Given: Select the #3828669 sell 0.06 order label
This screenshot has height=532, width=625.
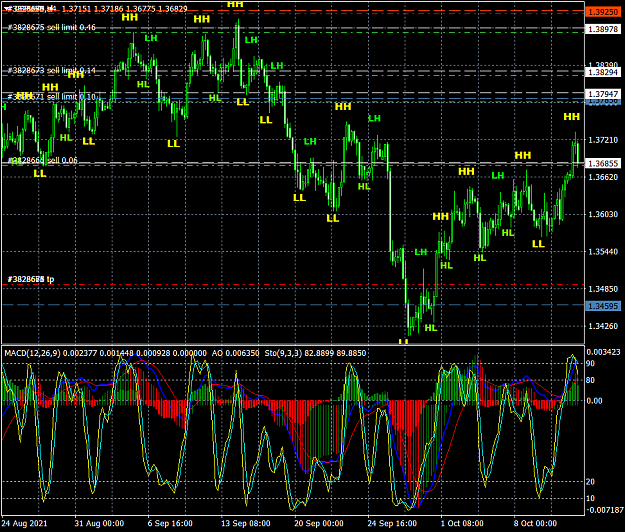Looking at the screenshot, I should point(43,160).
